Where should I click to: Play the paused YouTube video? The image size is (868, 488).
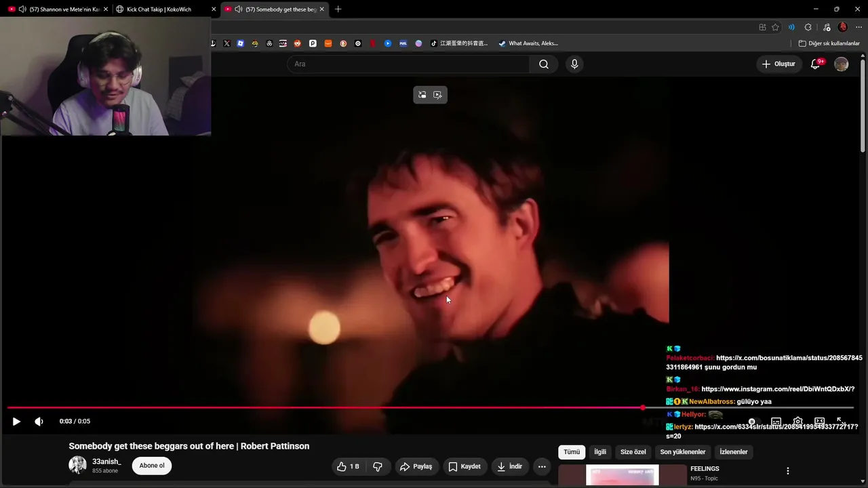[x=16, y=422]
